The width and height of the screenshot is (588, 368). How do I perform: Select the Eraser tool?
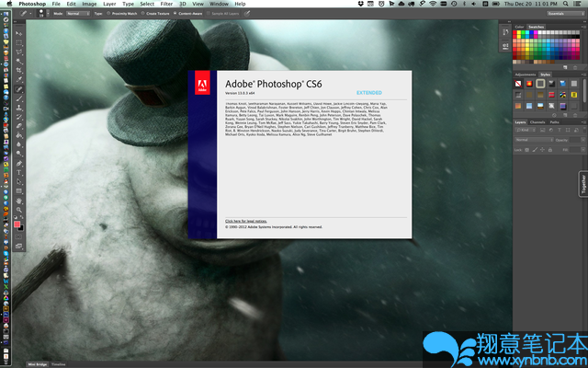(18, 126)
